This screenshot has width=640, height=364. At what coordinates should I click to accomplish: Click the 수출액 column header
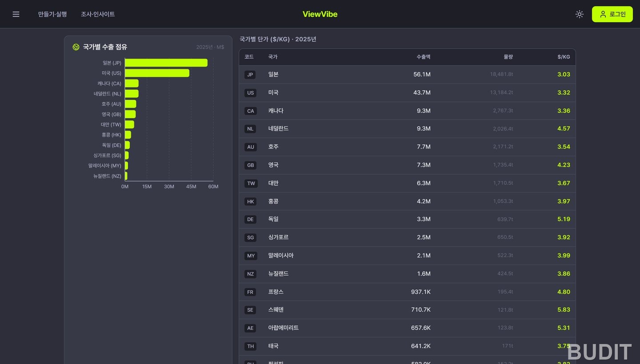(423, 57)
